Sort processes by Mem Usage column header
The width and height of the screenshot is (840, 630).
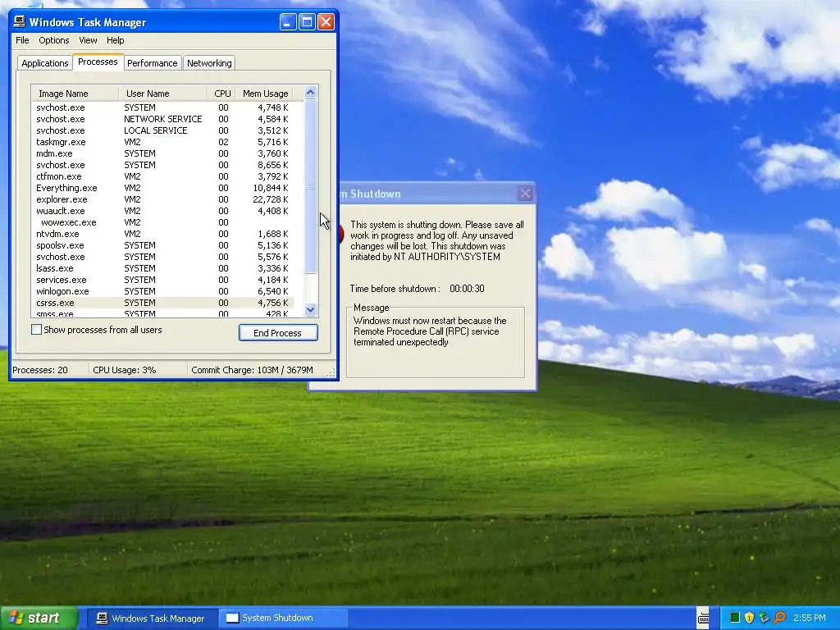(x=265, y=94)
